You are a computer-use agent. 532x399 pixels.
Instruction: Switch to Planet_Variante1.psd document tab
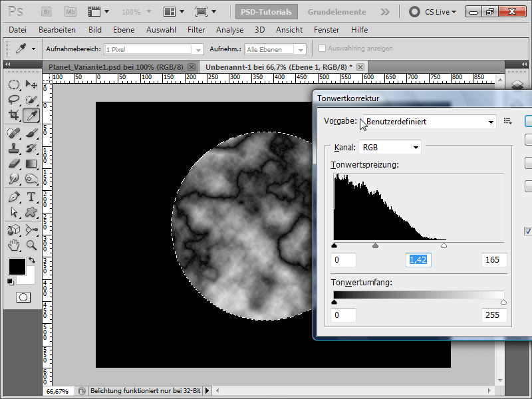click(x=116, y=67)
